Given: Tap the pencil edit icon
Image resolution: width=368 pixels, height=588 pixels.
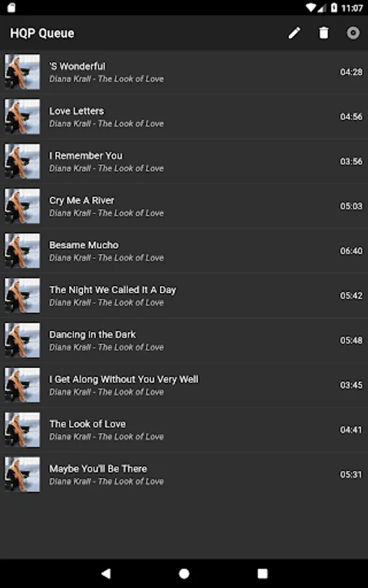Looking at the screenshot, I should point(294,33).
